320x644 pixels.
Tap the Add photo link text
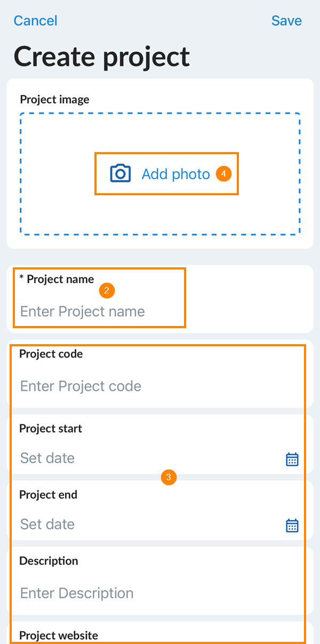[x=175, y=174]
